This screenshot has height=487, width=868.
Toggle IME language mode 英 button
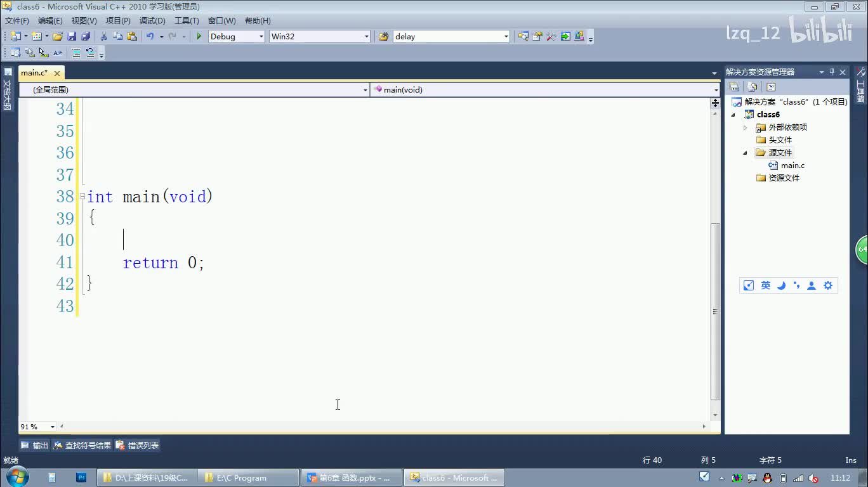[x=765, y=285]
